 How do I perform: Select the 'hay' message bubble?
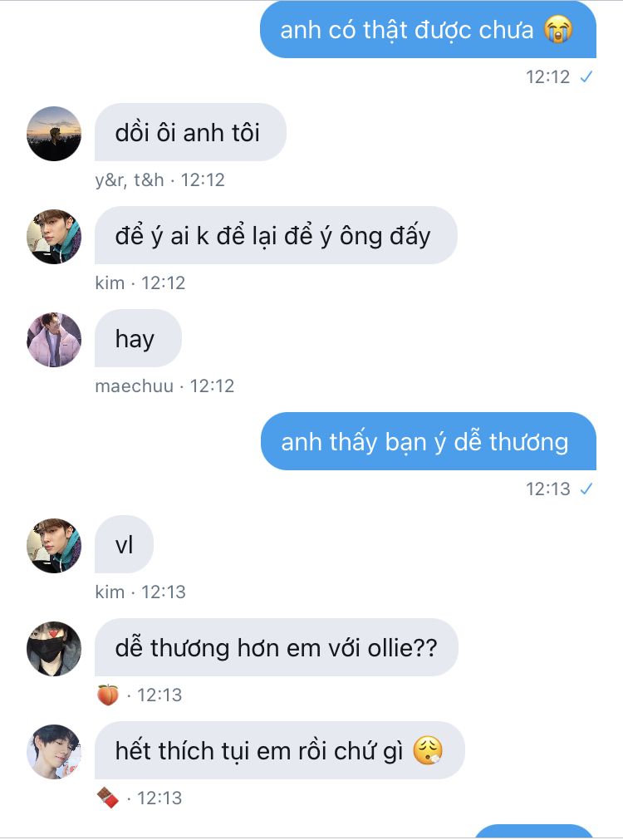[x=138, y=338]
